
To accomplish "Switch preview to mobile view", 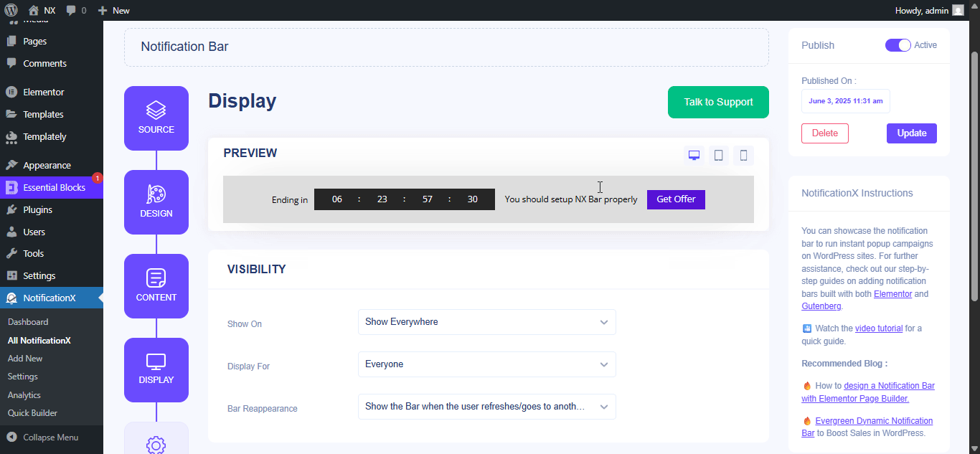I will [743, 156].
